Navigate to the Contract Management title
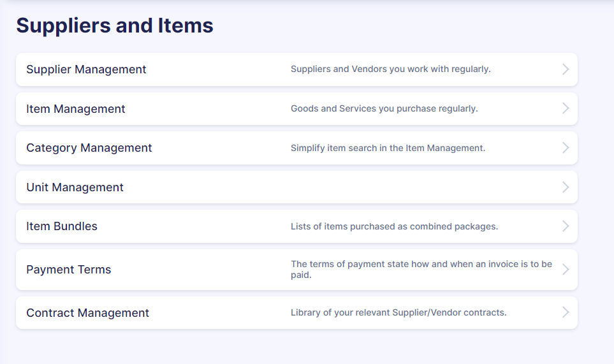 88,313
